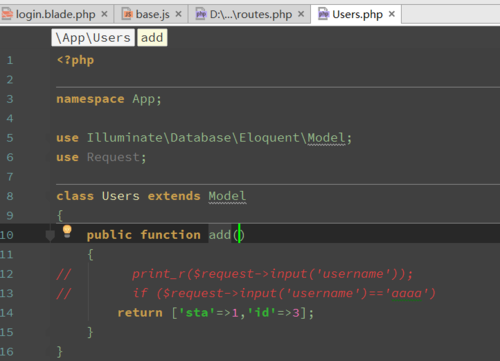The width and height of the screenshot is (500, 361).
Task: Click the commented if statement line
Action: [284, 293]
